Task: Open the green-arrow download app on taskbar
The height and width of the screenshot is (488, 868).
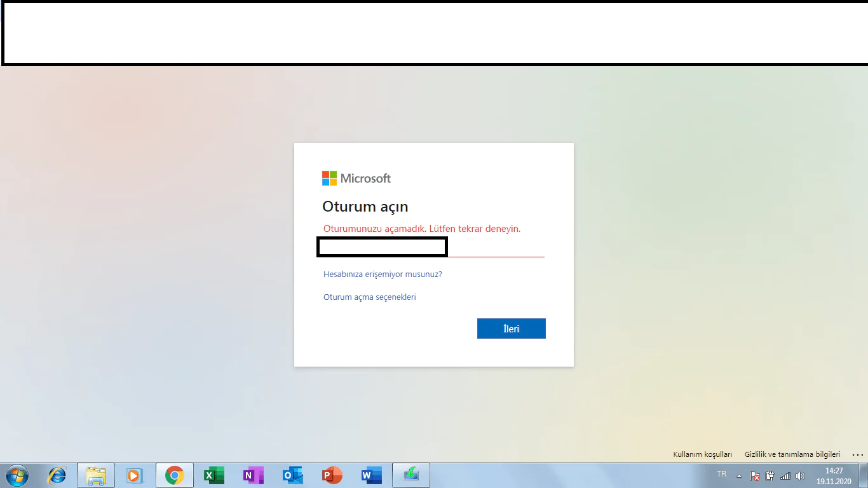Action: (x=411, y=475)
